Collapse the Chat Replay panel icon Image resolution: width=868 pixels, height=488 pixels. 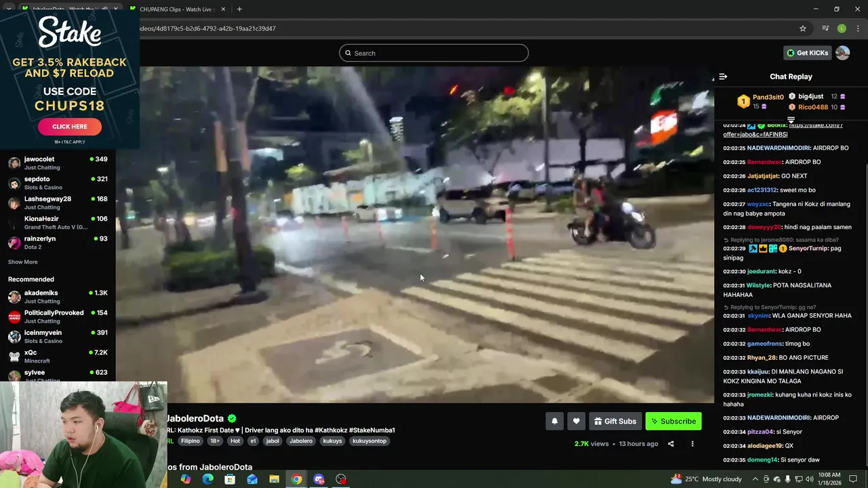click(x=723, y=77)
